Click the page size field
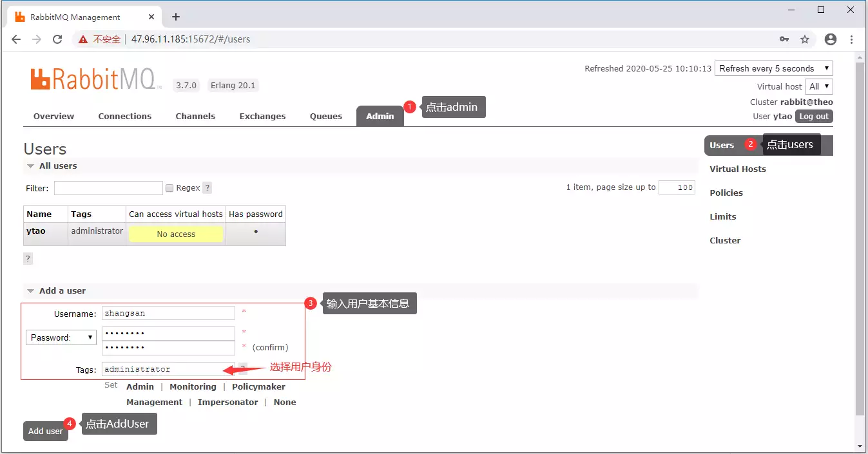 677,187
